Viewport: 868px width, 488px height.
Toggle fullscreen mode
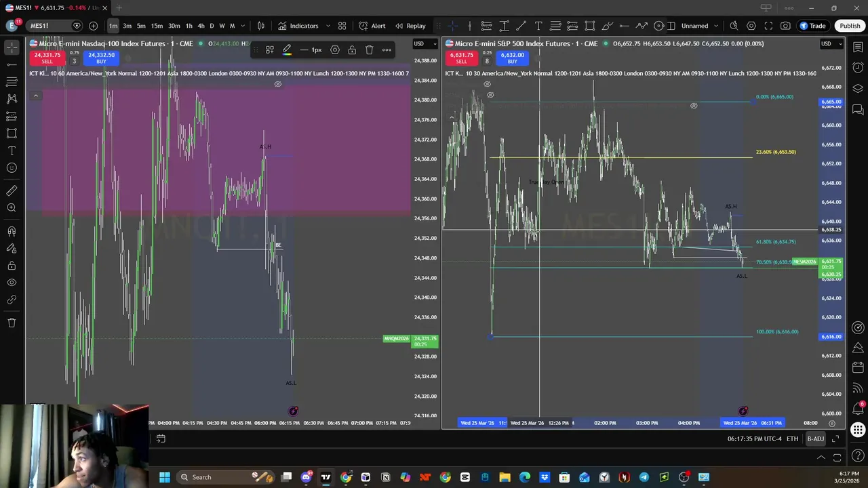(x=768, y=26)
